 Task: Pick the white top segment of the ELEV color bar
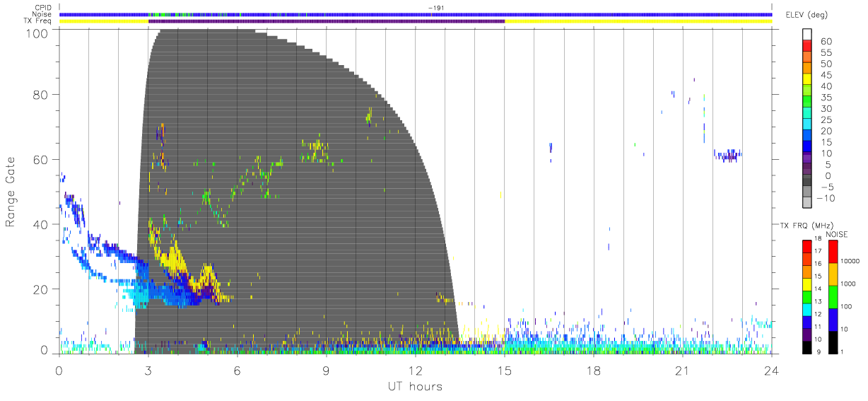pyautogui.click(x=809, y=35)
